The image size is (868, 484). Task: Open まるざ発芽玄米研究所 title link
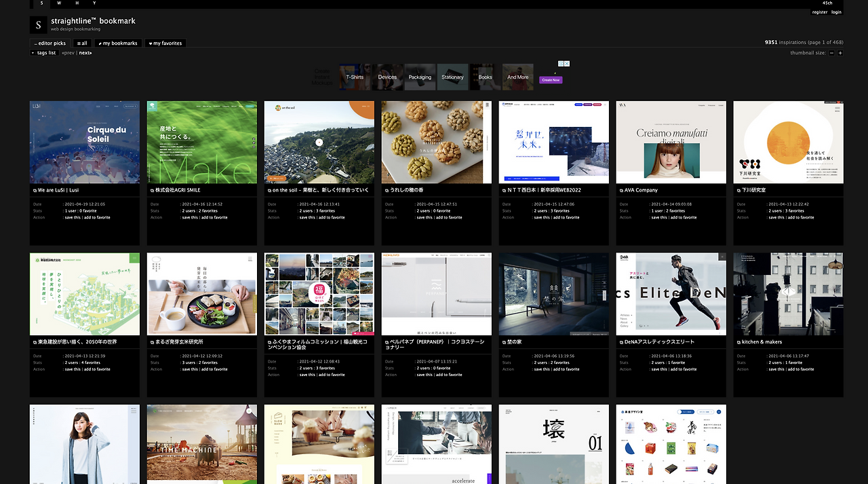pyautogui.click(x=179, y=342)
